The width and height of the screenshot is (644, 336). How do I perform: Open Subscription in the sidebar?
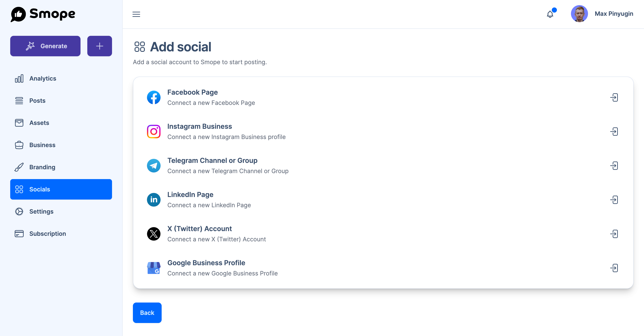(x=61, y=234)
